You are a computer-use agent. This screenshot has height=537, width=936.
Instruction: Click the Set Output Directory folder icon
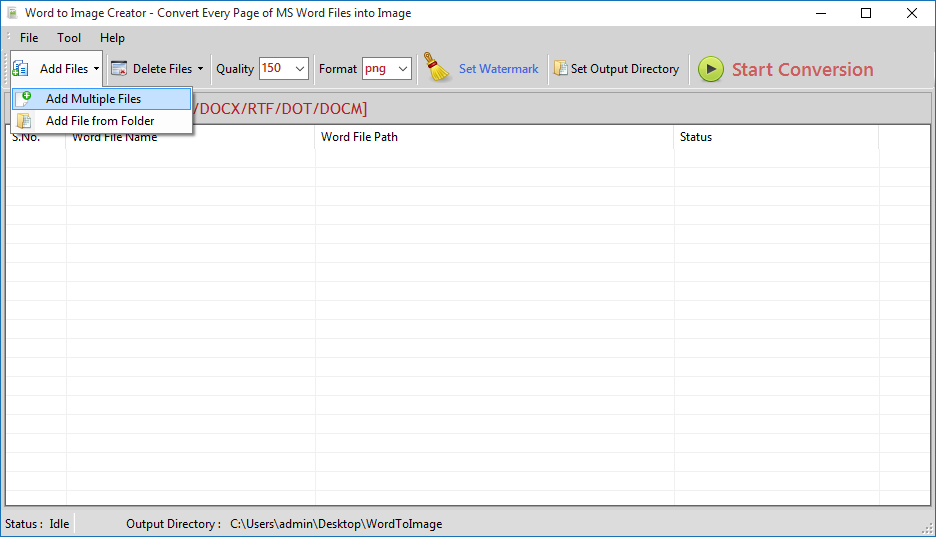click(x=560, y=68)
